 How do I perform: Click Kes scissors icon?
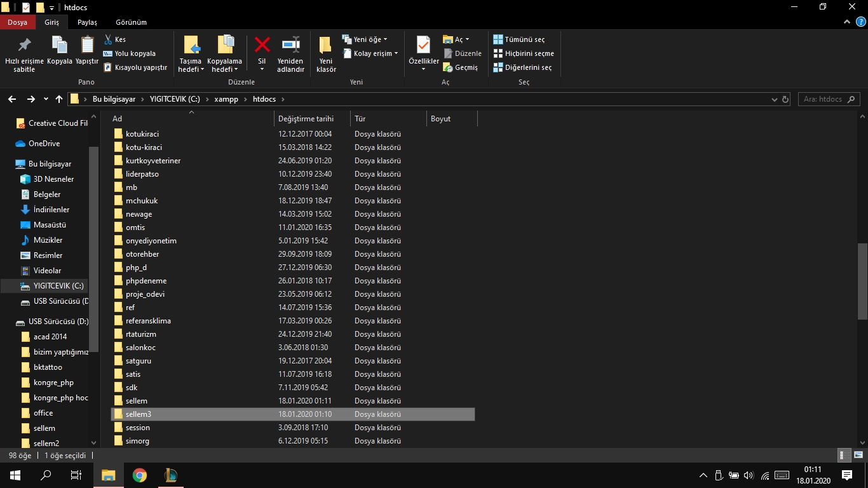click(109, 39)
